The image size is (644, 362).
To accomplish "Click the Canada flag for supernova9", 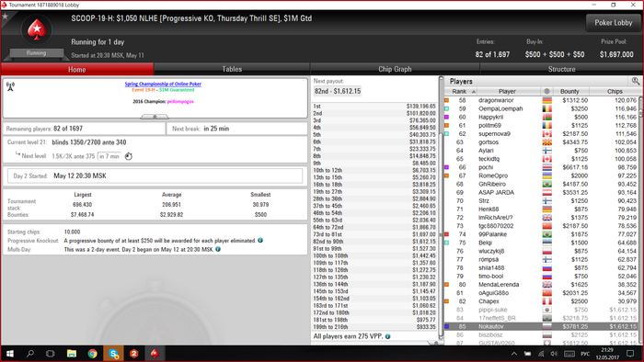I will (x=546, y=133).
